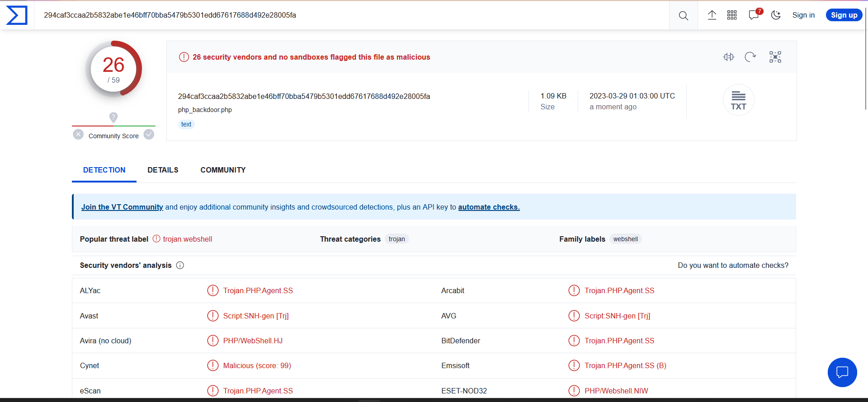This screenshot has width=868, height=402.
Task: Toggle dark mode moon icon
Action: click(x=776, y=15)
